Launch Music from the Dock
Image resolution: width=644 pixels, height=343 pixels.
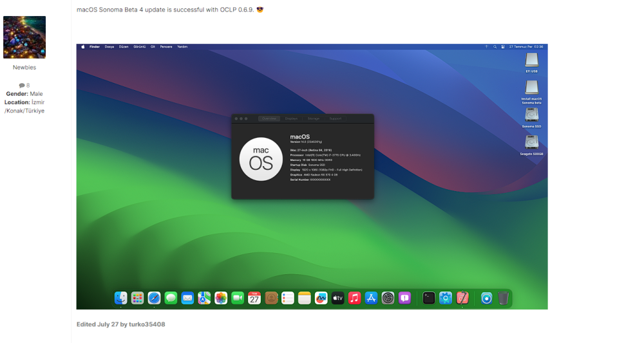click(354, 299)
